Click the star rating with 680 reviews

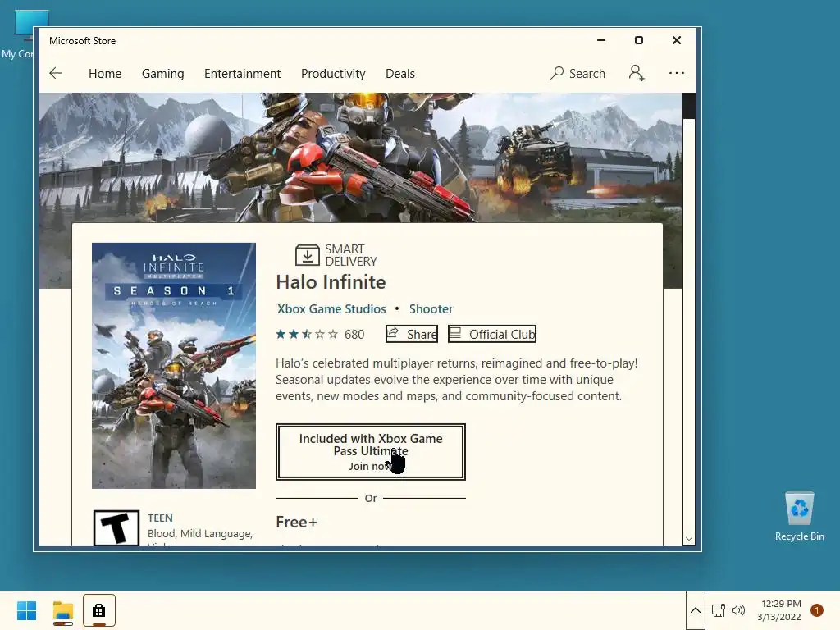pos(320,335)
